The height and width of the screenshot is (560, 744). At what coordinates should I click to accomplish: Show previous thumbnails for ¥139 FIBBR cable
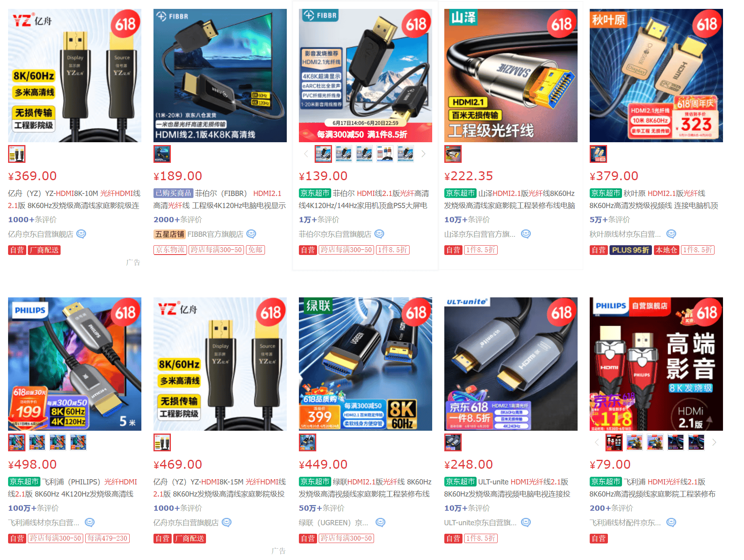tap(306, 154)
